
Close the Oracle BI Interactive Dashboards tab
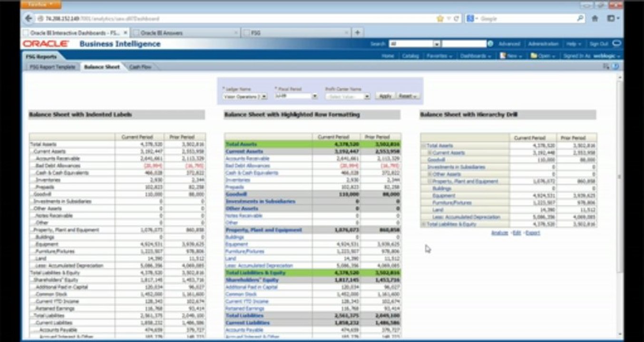pos(126,33)
